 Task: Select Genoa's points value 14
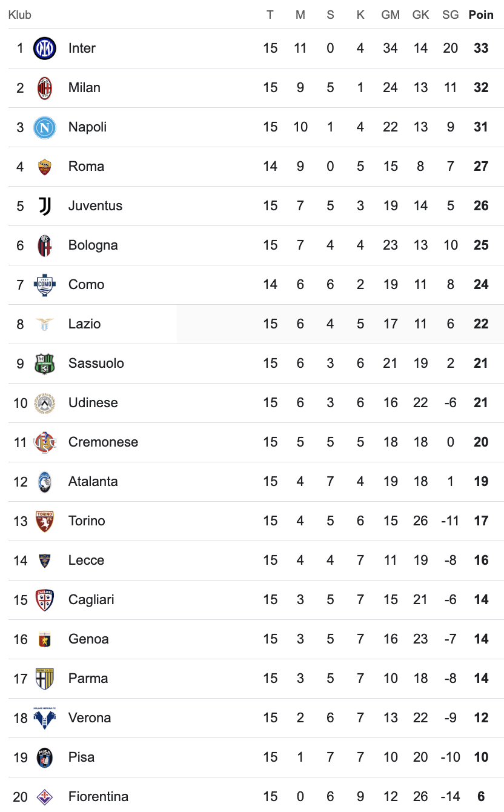click(x=481, y=639)
